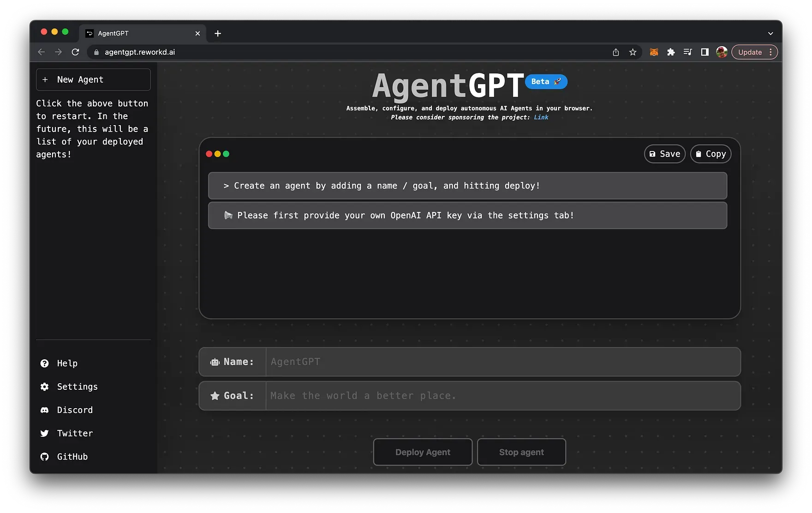Close the AgentGPT browser tab
This screenshot has height=513, width=812.
[197, 33]
